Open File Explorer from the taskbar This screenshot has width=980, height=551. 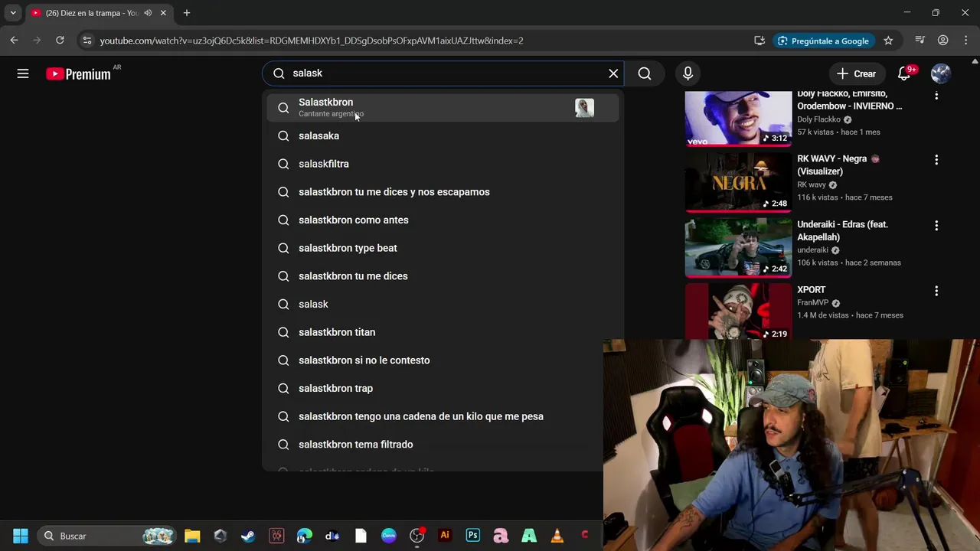pyautogui.click(x=192, y=536)
